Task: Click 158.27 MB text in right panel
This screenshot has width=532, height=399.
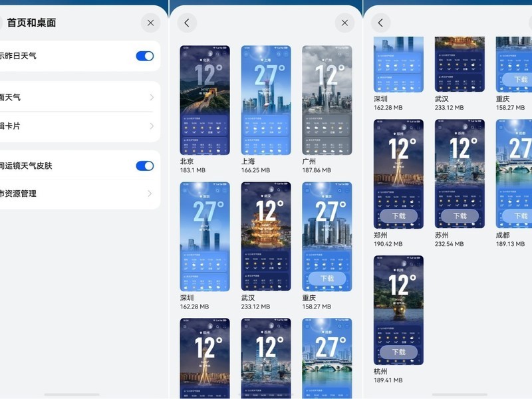Action: (510, 108)
